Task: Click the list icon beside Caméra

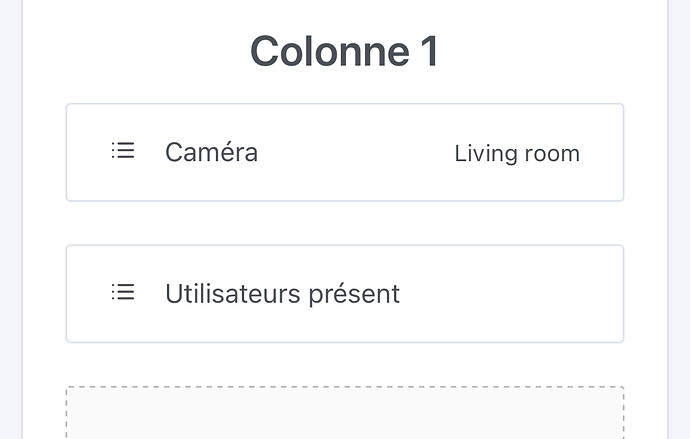Action: [123, 151]
